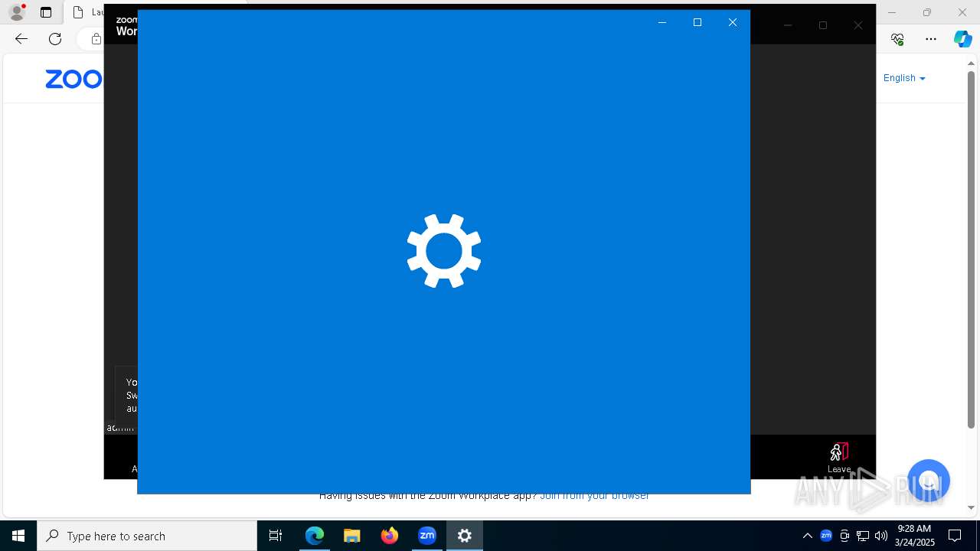Open Edge tab actions menu

tap(46, 12)
